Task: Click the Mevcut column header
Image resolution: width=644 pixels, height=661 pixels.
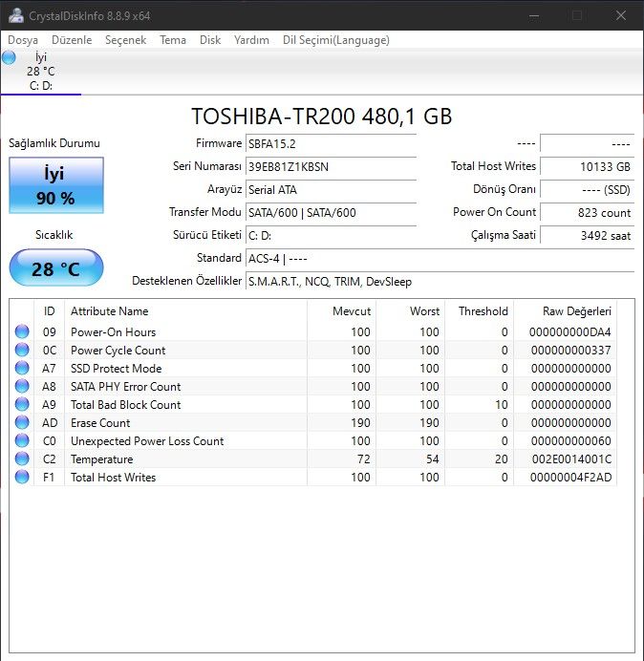Action: [x=342, y=311]
